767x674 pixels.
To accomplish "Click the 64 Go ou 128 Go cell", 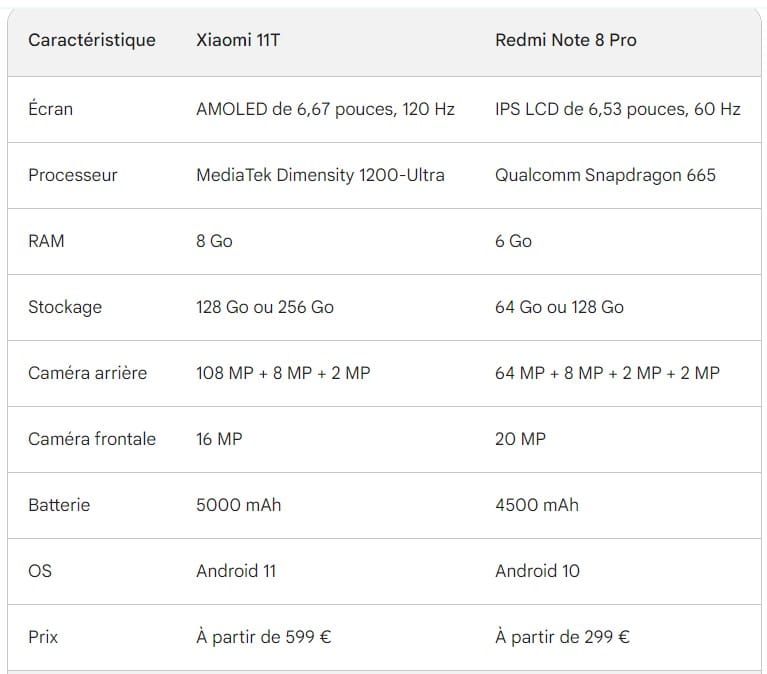I will (559, 307).
